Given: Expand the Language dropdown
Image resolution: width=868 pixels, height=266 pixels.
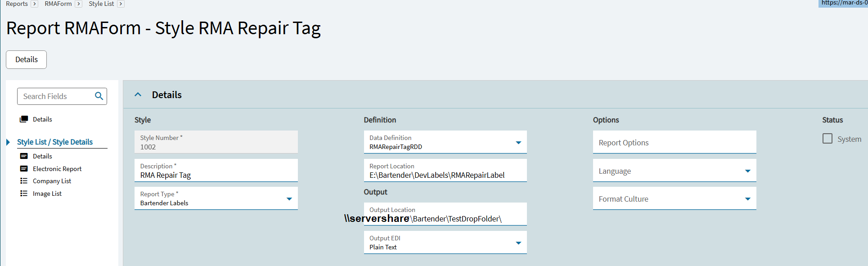Looking at the screenshot, I should [x=747, y=171].
